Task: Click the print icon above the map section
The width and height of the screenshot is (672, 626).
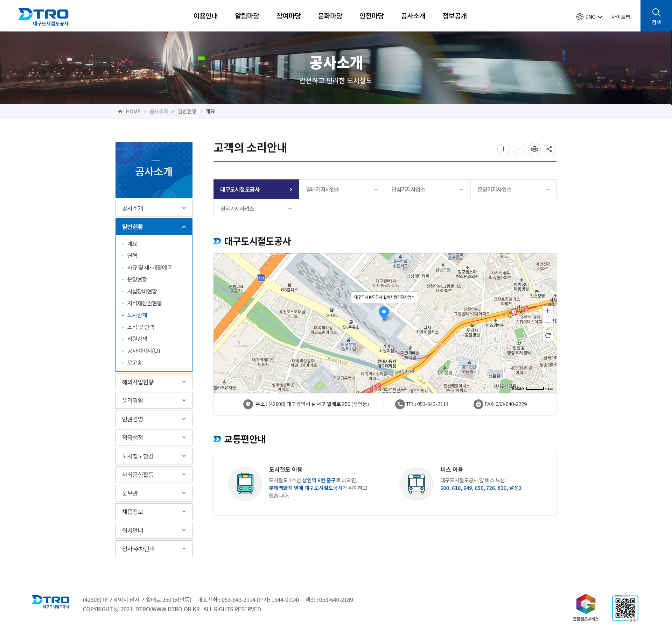Action: click(534, 149)
